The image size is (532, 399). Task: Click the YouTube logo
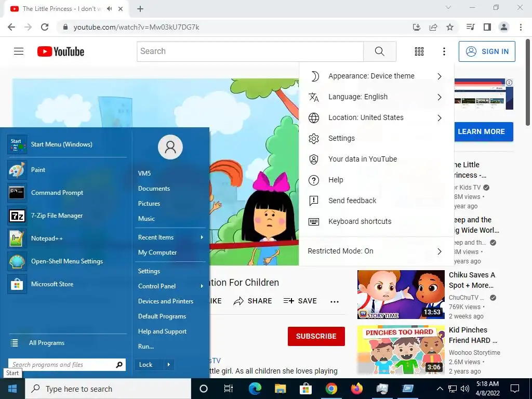coord(61,51)
